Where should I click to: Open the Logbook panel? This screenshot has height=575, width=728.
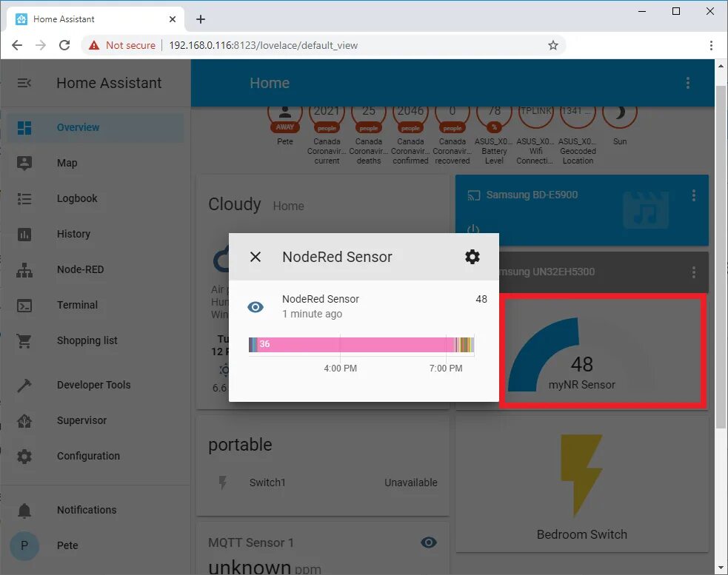(24, 198)
